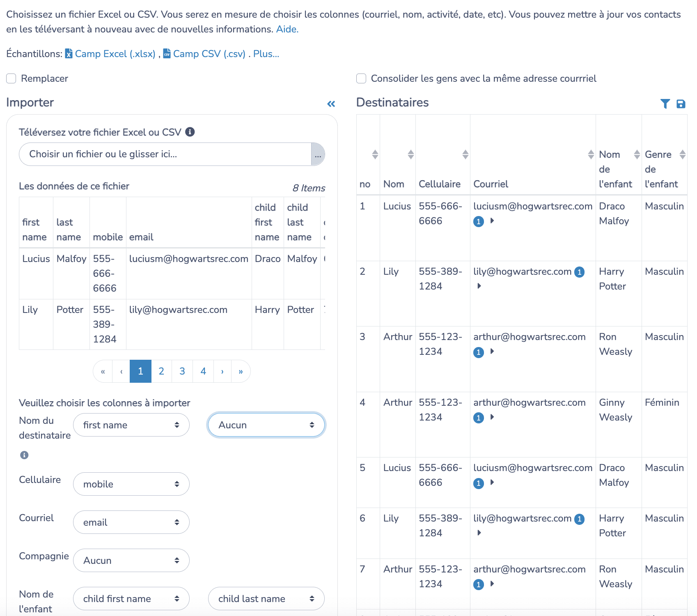Click the browse button on the file field
The image size is (697, 616).
[x=318, y=154]
